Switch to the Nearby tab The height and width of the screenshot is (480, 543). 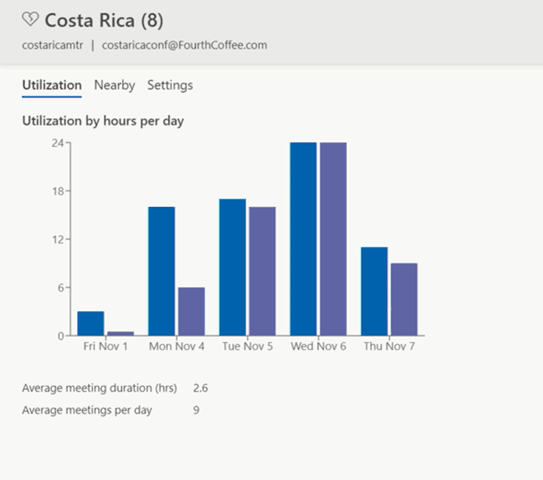115,85
